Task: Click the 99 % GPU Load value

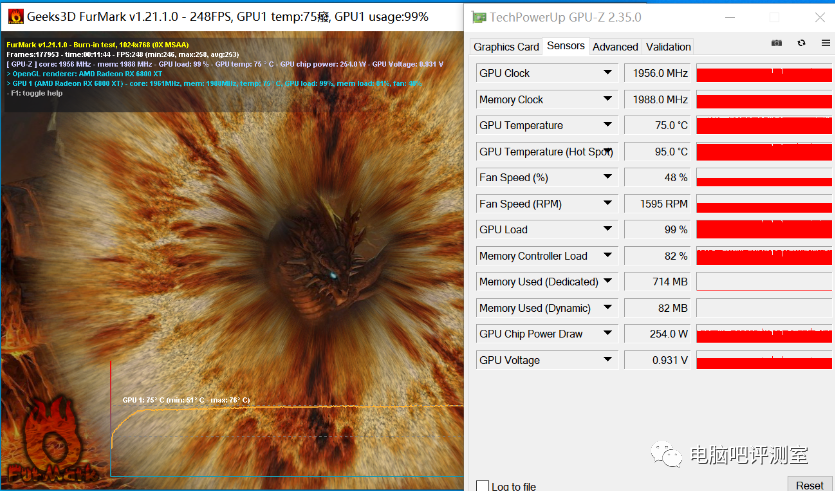Action: point(658,230)
